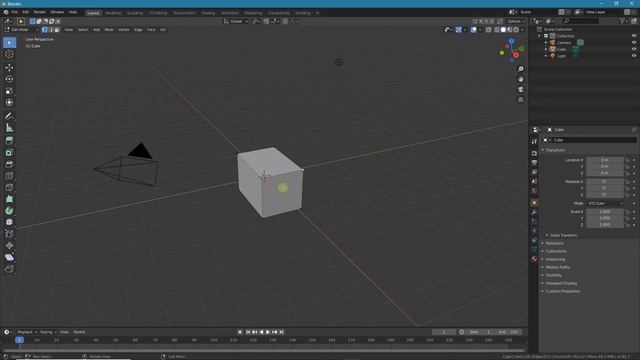Viewport: 640px width, 360px height.
Task: Expand the Visibility panel
Action: coord(554,276)
